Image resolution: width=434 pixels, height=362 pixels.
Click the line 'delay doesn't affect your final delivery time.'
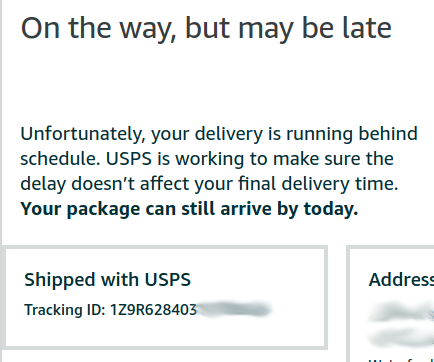click(209, 184)
